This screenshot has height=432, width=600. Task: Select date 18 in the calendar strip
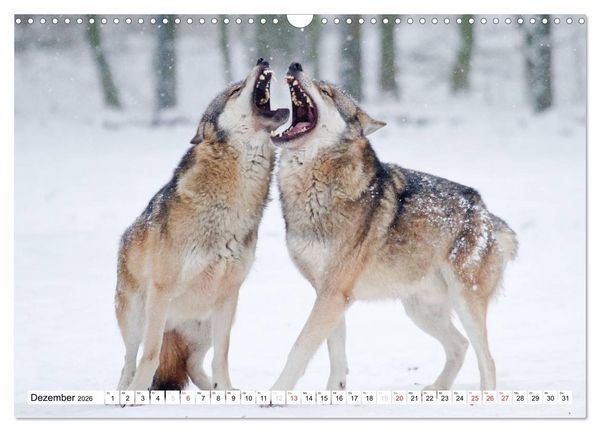pyautogui.click(x=369, y=398)
